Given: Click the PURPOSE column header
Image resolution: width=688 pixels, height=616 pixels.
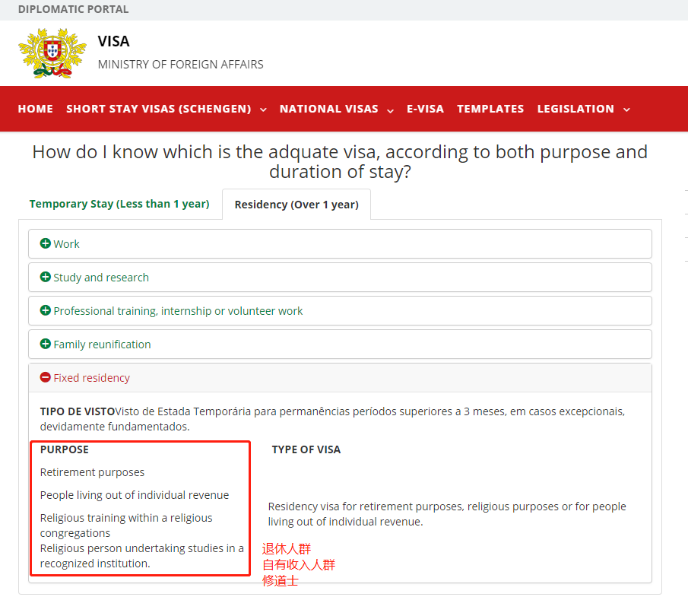Looking at the screenshot, I should pos(65,449).
